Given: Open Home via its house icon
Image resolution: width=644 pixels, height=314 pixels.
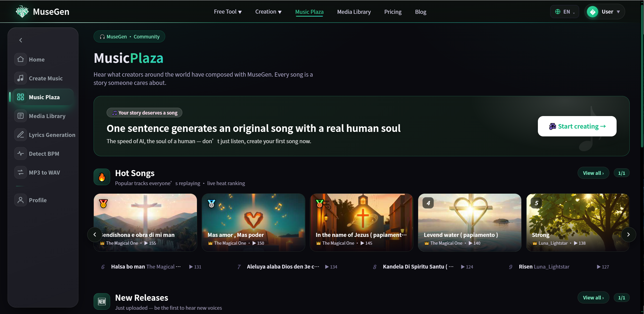Looking at the screenshot, I should click(x=20, y=59).
